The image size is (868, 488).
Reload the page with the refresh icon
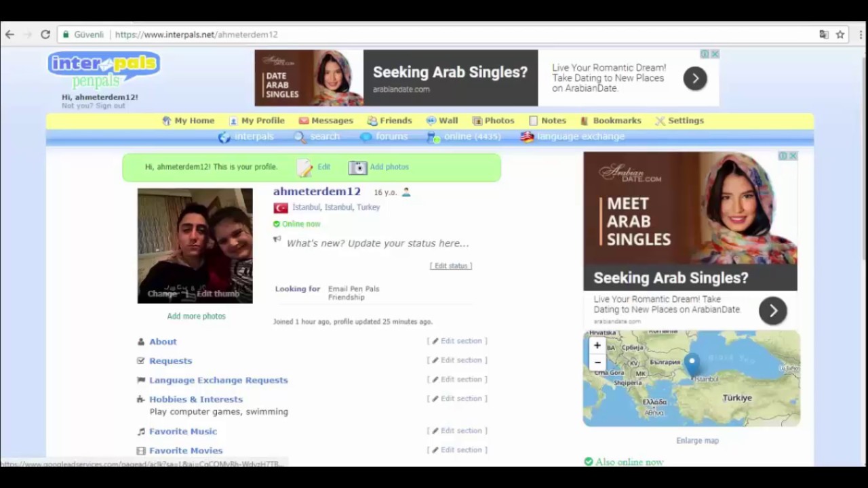[x=45, y=35]
